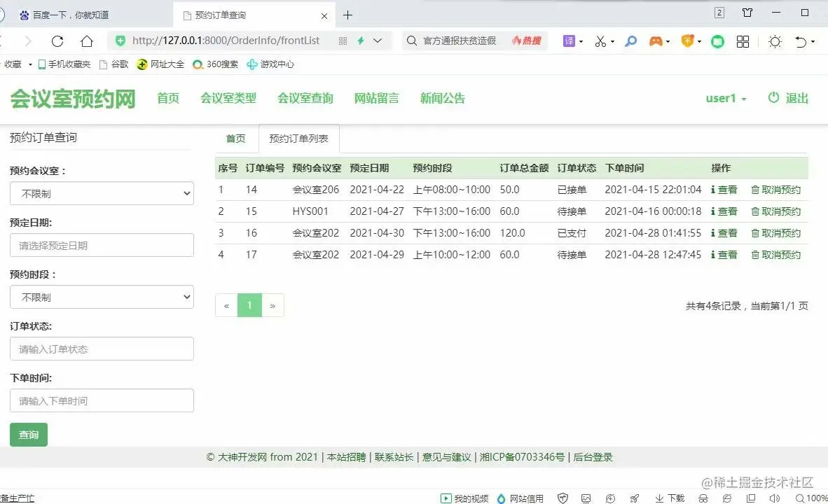Viewport: 828px width, 504px height.
Task: Switch to the 首页 breadcrumb tab
Action: tap(235, 139)
